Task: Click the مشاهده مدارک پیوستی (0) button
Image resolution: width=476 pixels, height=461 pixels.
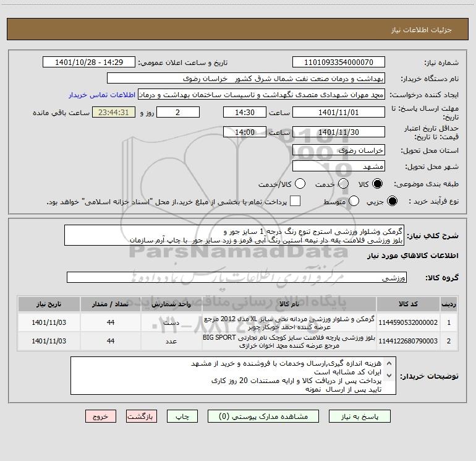Action: pyautogui.click(x=263, y=416)
